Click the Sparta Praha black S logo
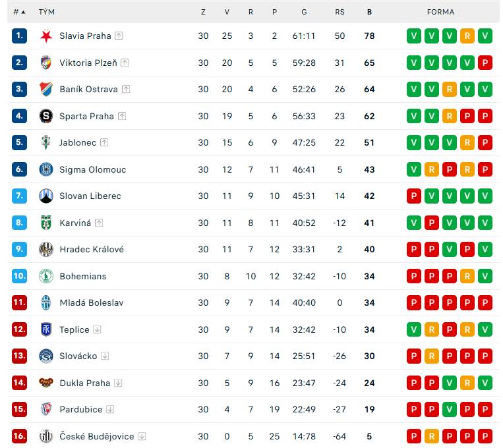The image size is (503, 448). tap(46, 116)
